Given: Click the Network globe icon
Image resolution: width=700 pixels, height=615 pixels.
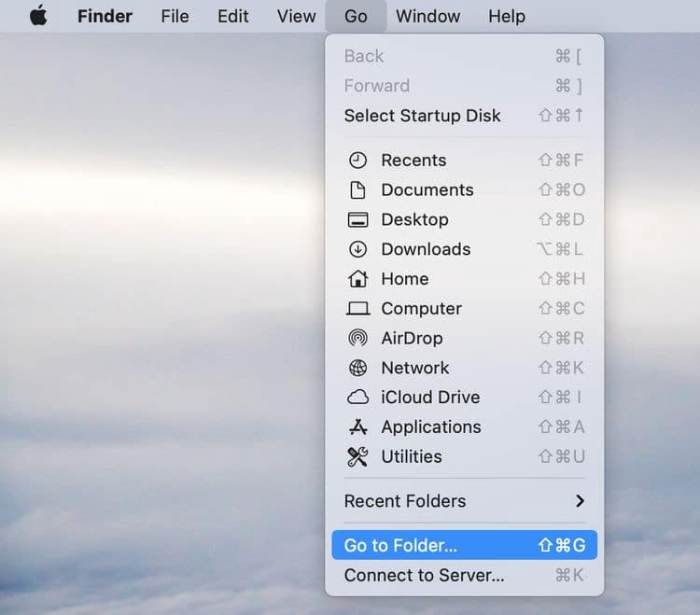Looking at the screenshot, I should click(357, 368).
